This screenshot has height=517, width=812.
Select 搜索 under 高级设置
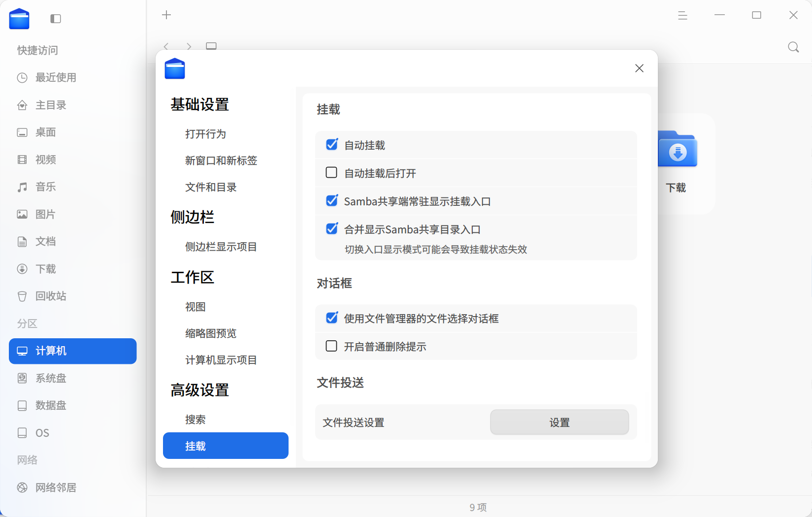click(226, 420)
